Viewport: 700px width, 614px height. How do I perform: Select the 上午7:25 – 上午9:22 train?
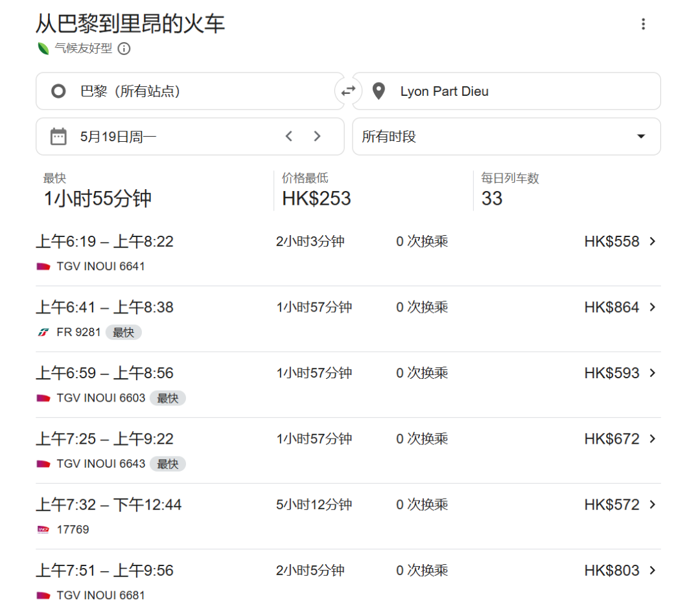105,439
